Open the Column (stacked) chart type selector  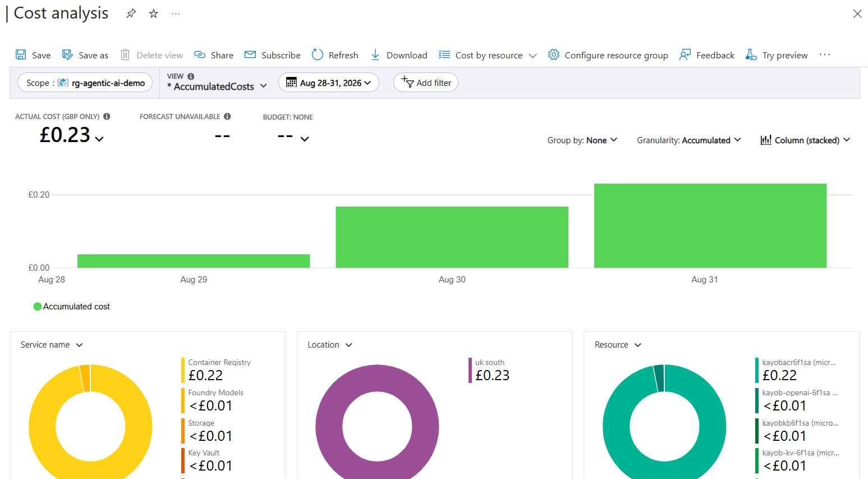point(805,140)
